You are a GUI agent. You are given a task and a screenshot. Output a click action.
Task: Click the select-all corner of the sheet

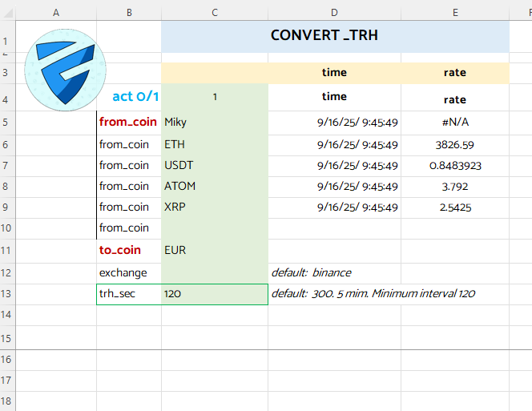click(7, 12)
